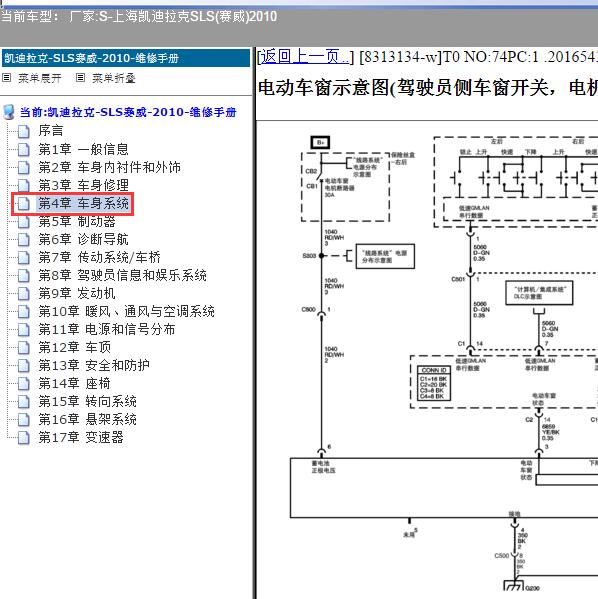Open 第1章 一般信息 chapter
598x599 pixels.
click(83, 149)
